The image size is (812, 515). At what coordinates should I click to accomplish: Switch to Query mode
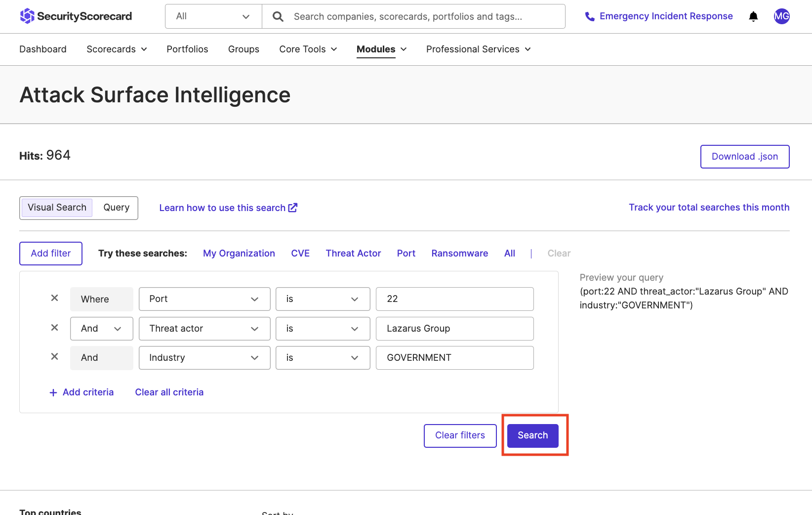point(116,208)
